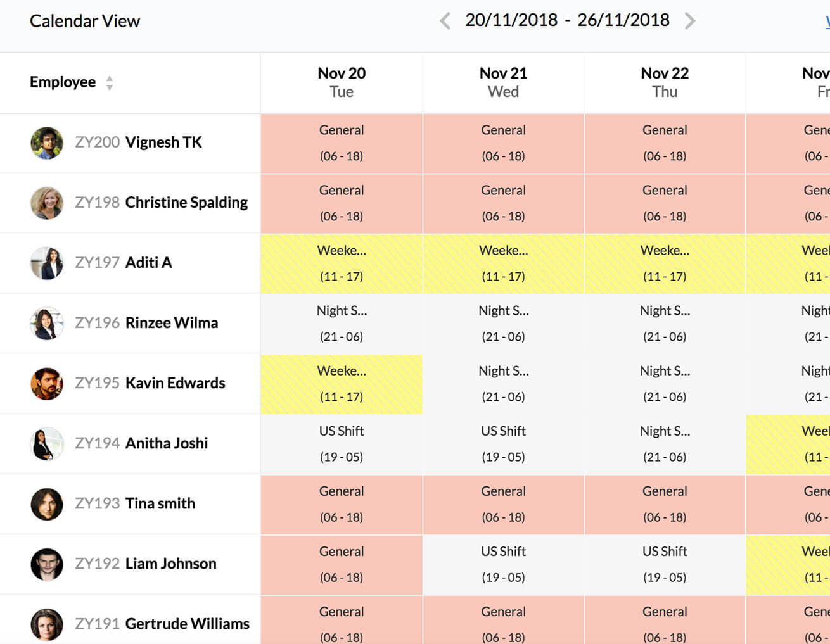Click Aditi A's Weekend shift on Nov 21
This screenshot has width=830, height=644.
coord(503,263)
